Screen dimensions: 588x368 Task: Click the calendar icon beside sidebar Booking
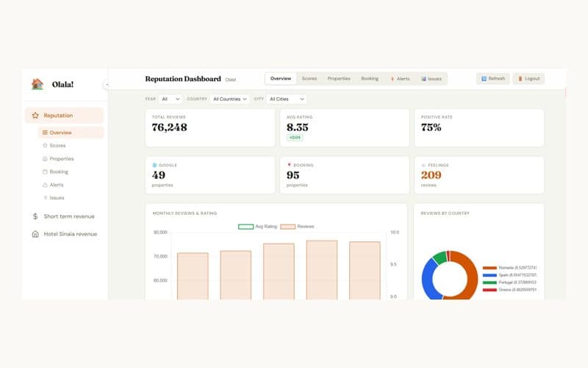[x=45, y=171]
